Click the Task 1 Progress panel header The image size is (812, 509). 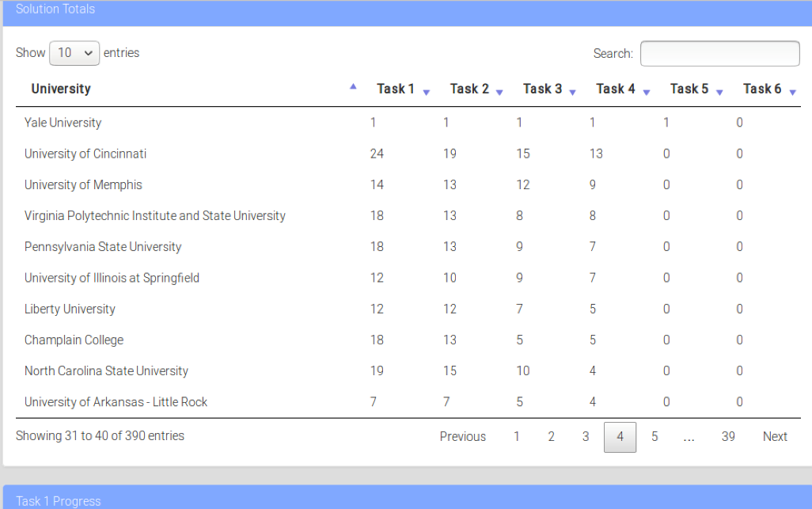click(59, 500)
